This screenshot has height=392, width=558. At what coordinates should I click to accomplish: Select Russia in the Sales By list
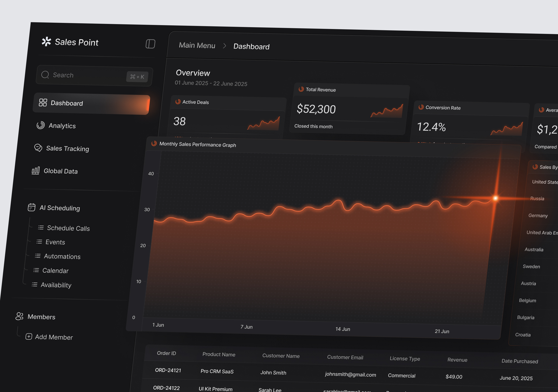tap(537, 198)
